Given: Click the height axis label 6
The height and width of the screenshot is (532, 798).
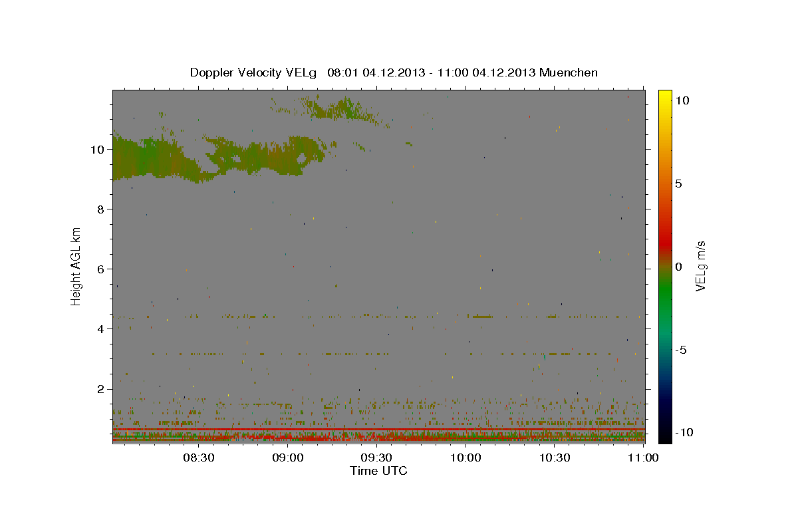Looking at the screenshot, I should [x=100, y=269].
